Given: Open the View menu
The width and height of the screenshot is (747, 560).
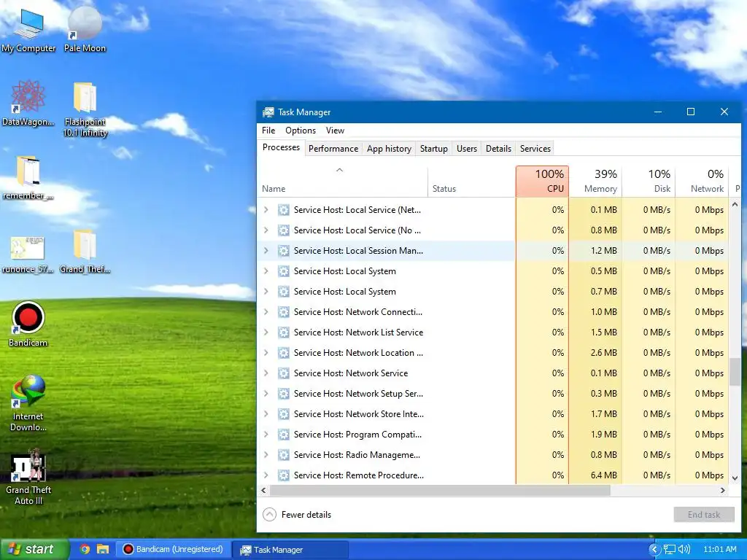Looking at the screenshot, I should coord(335,131).
